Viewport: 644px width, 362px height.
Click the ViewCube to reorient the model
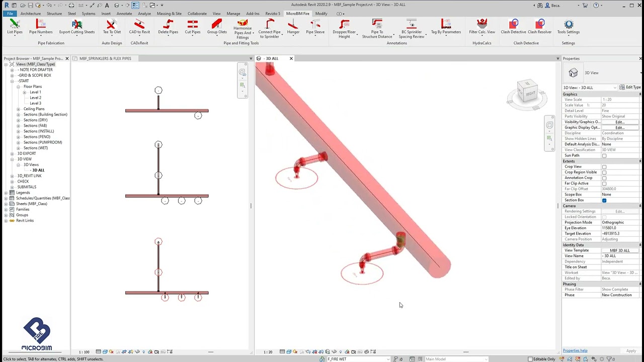coord(528,93)
